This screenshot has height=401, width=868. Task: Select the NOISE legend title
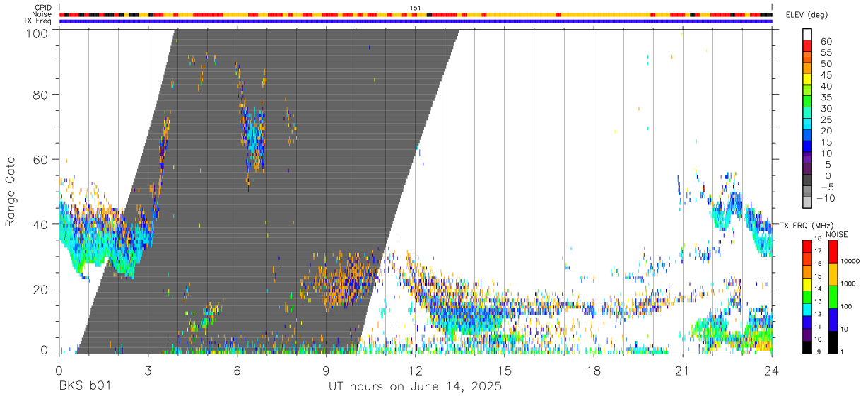pyautogui.click(x=837, y=234)
